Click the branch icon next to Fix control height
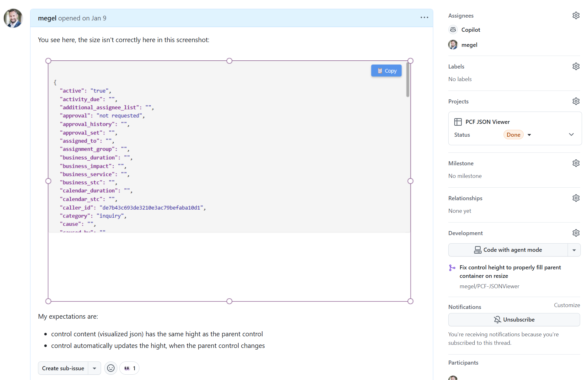Viewport: 588px width, 380px height. (452, 267)
